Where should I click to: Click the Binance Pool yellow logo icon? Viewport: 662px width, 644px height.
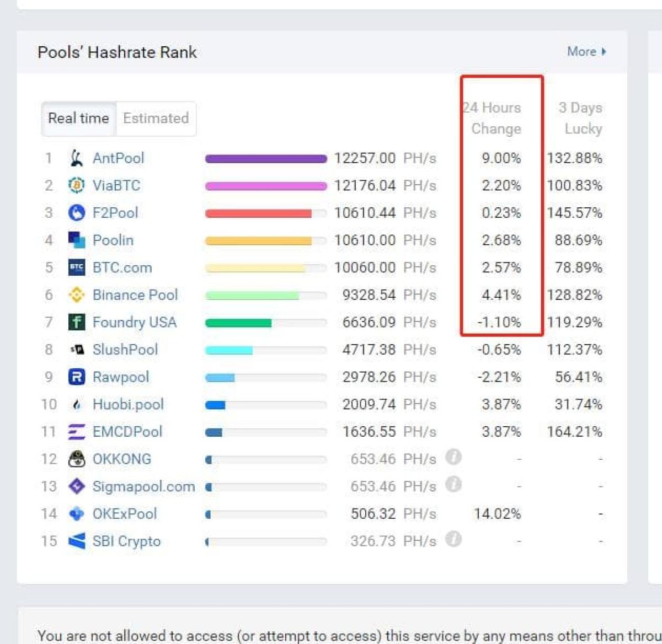coord(76,295)
